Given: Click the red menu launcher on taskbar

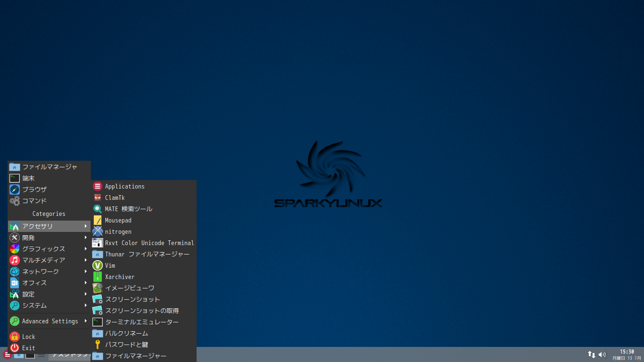Looking at the screenshot, I should click(7, 355).
